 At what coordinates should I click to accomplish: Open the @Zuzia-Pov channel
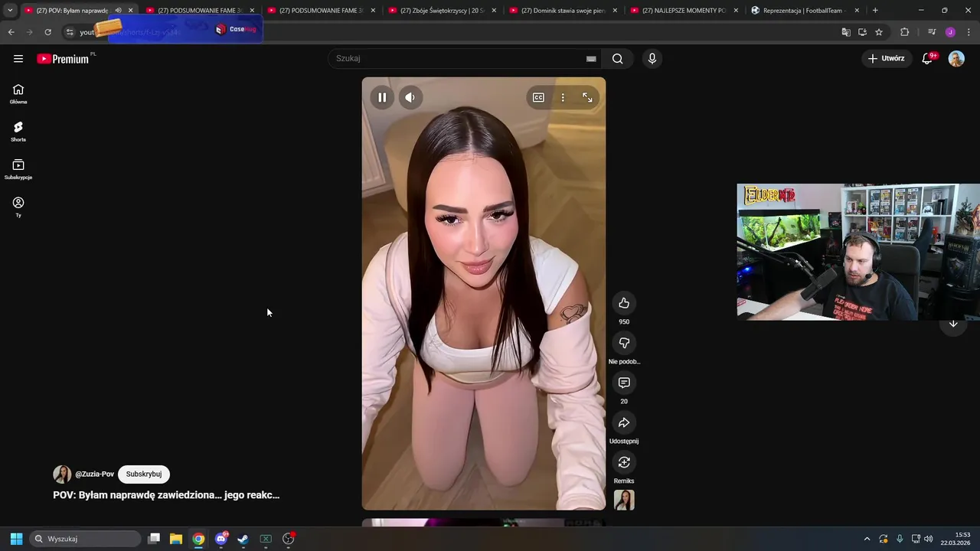(94, 474)
